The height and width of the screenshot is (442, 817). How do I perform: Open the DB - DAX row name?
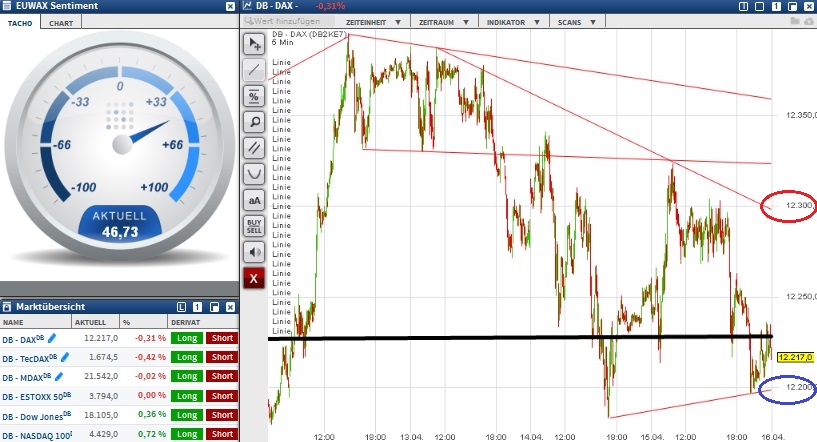pyautogui.click(x=23, y=339)
